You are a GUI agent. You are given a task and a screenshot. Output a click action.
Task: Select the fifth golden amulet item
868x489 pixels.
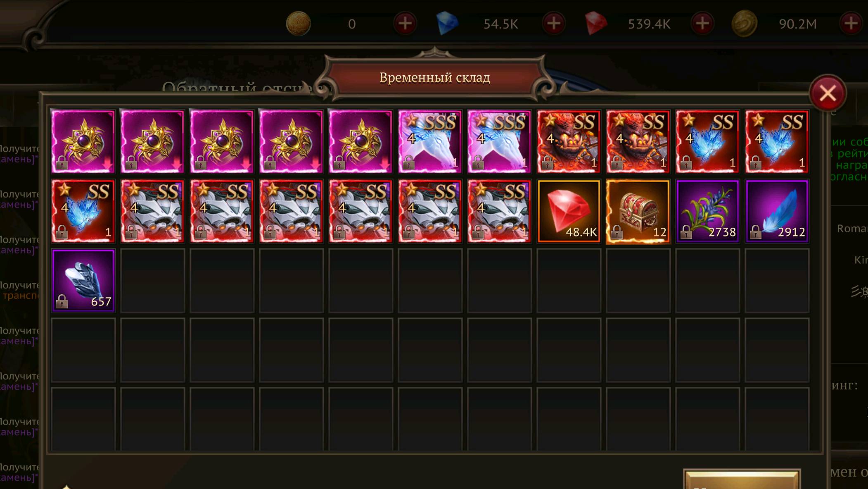click(x=360, y=142)
